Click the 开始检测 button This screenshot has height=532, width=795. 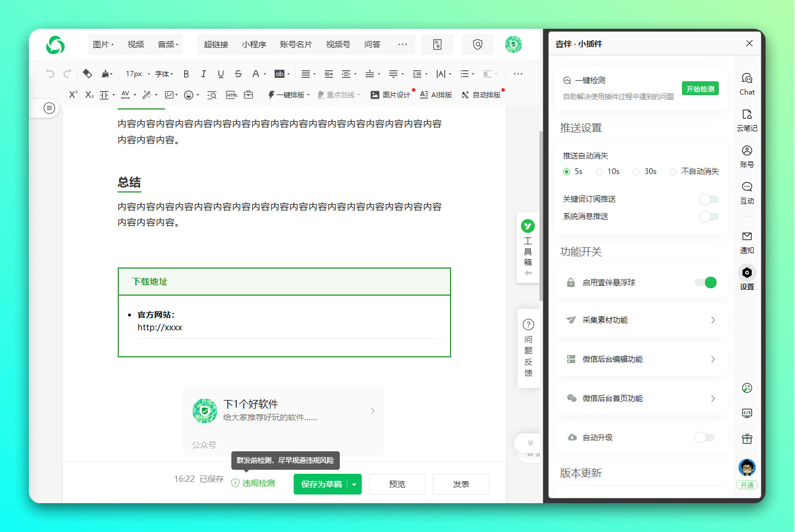point(700,89)
